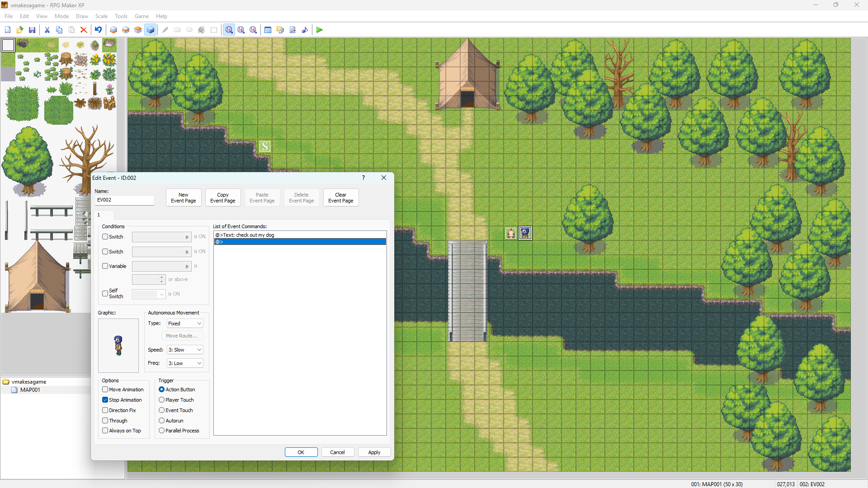Switch to Layer 3 editing mode
Viewport: 868px width, 488px height.
coord(138,30)
